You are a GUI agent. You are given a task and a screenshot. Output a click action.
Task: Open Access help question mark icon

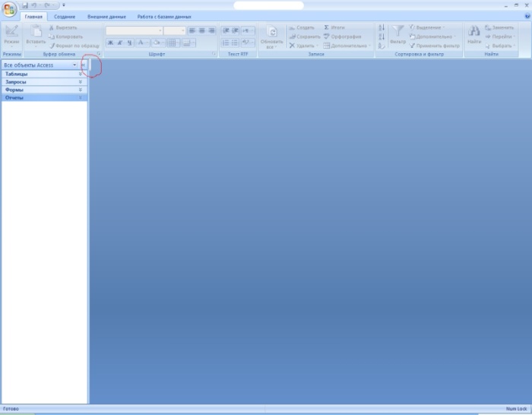click(527, 16)
